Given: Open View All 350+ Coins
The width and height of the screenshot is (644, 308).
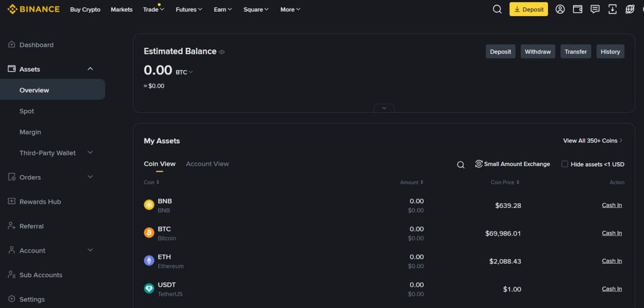Looking at the screenshot, I should [x=592, y=141].
